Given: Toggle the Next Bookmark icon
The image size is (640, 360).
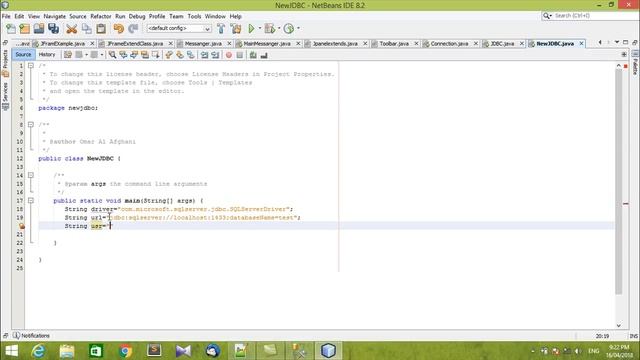Looking at the screenshot, I should (x=180, y=55).
